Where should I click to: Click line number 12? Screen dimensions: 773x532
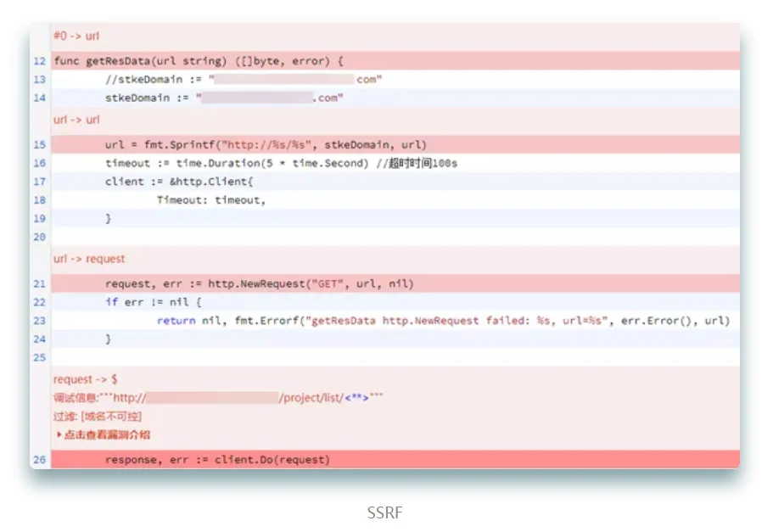39,61
